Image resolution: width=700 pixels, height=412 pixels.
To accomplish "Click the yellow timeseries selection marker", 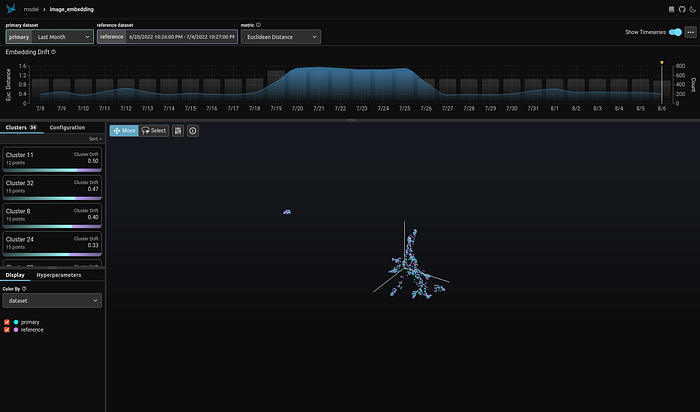I will coord(662,62).
